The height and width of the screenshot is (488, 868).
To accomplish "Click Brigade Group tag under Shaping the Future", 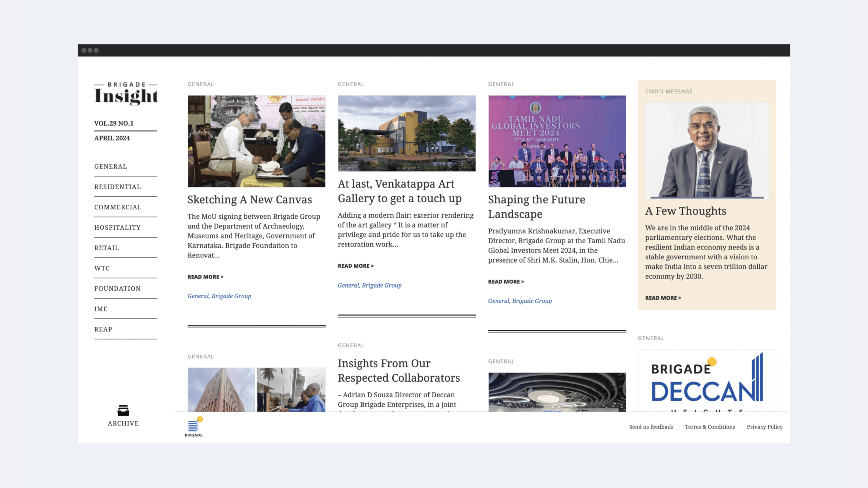I will click(532, 301).
